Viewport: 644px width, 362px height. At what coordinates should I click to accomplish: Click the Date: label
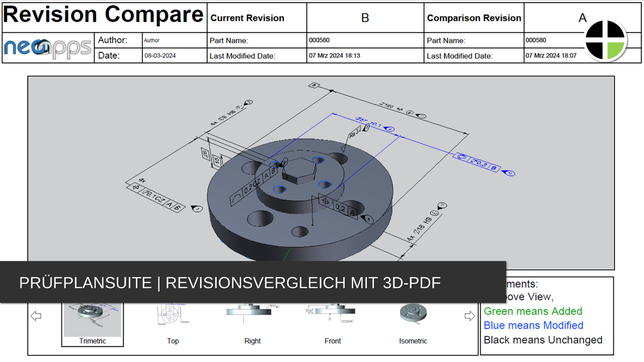coord(109,55)
